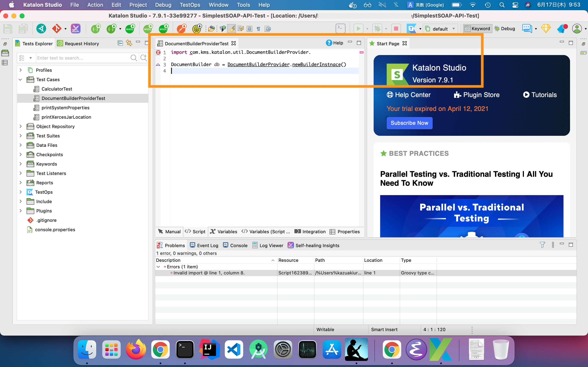This screenshot has height=367, width=588.
Task: Open the TestOps toolbar icon
Action: [x=411, y=29]
